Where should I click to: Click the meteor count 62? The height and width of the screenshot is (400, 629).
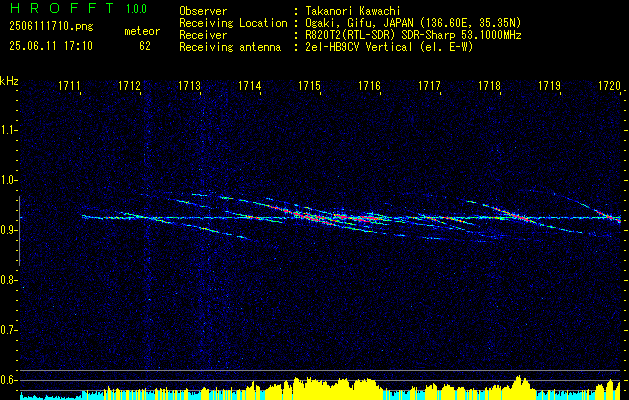click(145, 46)
